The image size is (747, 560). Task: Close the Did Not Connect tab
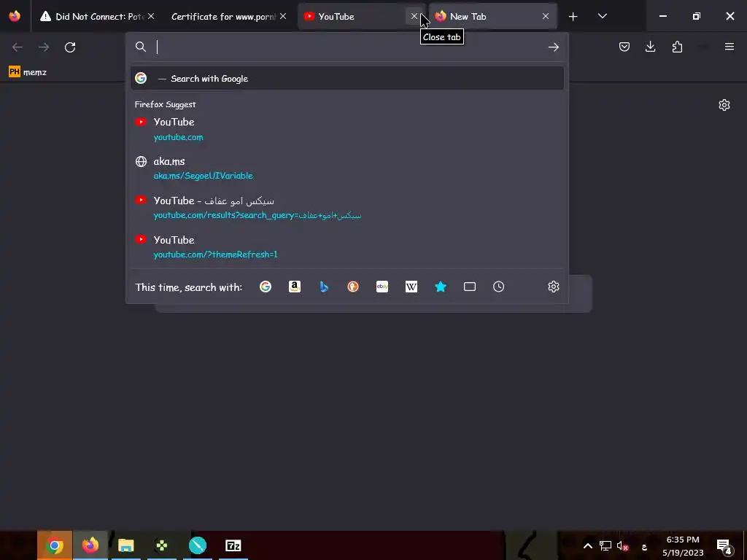[x=151, y=17]
